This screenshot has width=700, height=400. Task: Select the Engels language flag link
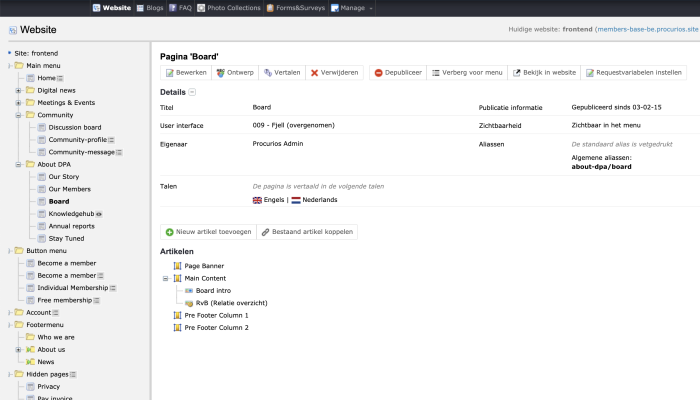pyautogui.click(x=268, y=200)
